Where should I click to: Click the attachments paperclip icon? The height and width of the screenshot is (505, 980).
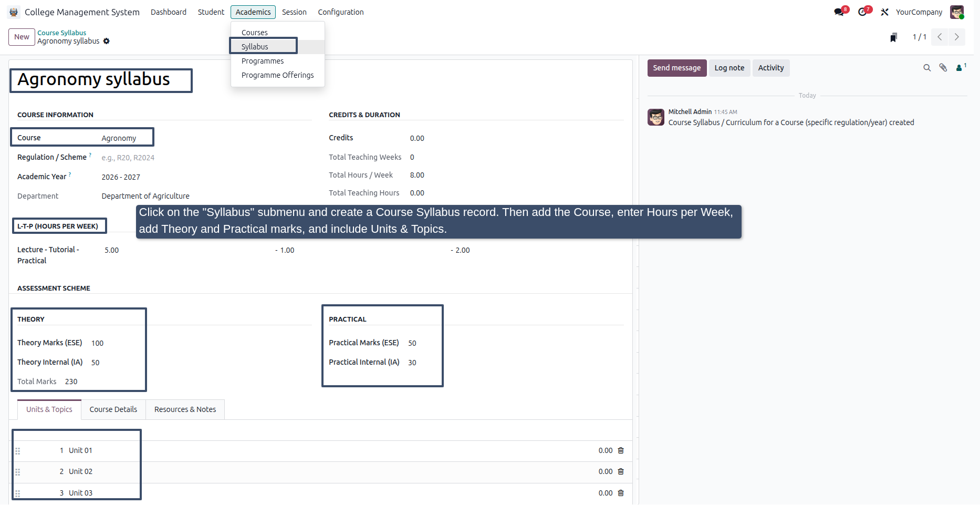(943, 68)
